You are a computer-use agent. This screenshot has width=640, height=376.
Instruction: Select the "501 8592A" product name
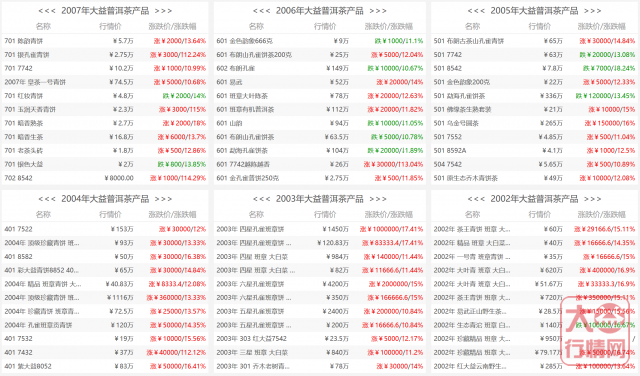click(450, 151)
